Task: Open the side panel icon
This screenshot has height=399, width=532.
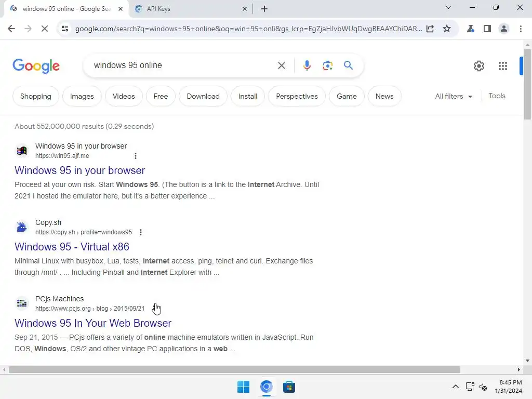Action: point(487,29)
